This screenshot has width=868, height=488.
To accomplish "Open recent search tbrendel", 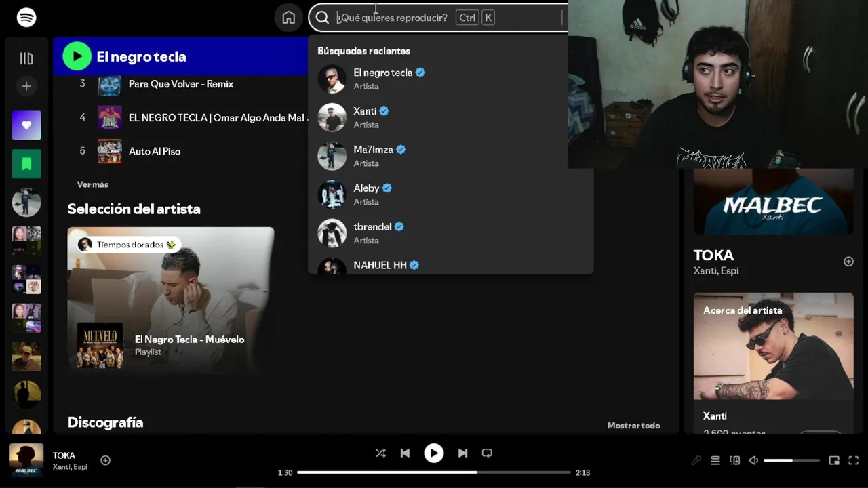I will point(450,233).
